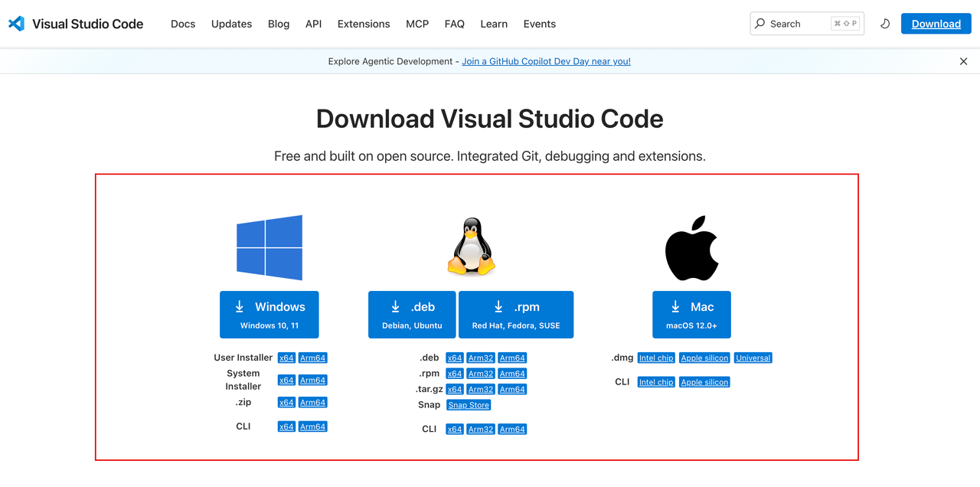Click the Linux Tux penguin icon
980x487 pixels.
click(471, 247)
